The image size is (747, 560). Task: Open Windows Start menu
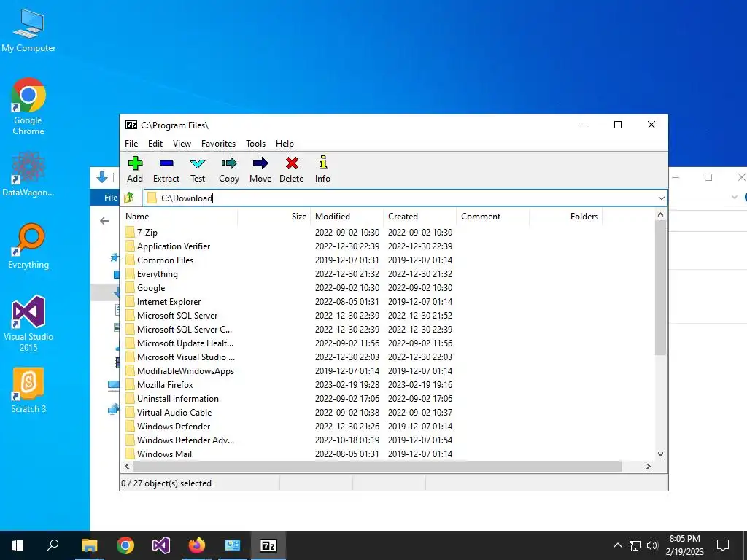click(18, 545)
